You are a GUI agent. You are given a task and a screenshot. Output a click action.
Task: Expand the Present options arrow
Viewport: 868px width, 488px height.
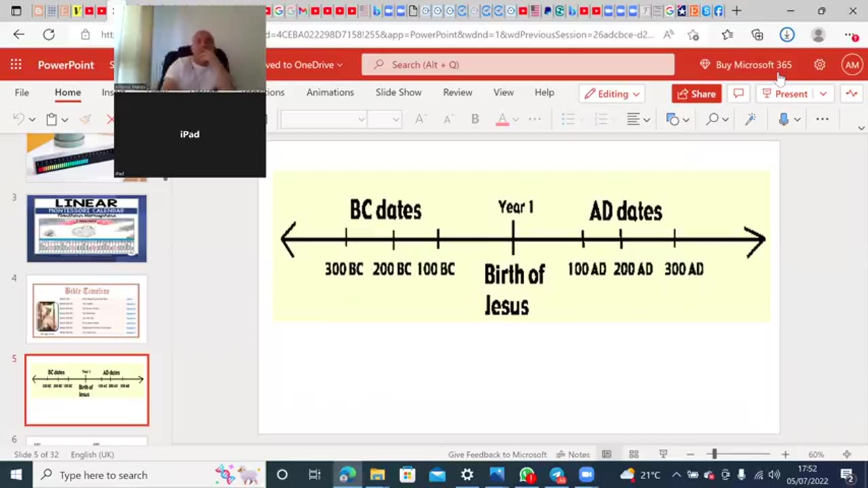823,94
